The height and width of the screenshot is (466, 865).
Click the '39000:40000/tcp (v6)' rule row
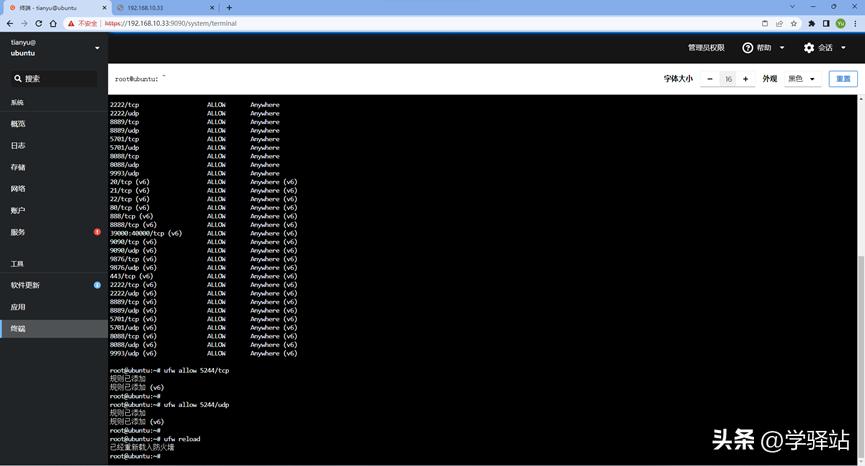[204, 233]
